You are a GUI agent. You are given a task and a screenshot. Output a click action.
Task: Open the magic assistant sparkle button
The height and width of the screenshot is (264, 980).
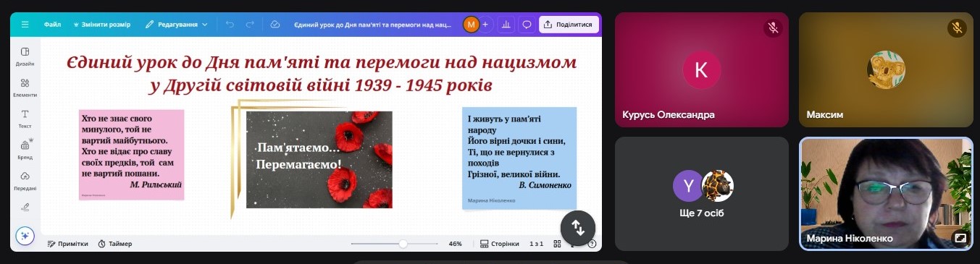coord(25,236)
